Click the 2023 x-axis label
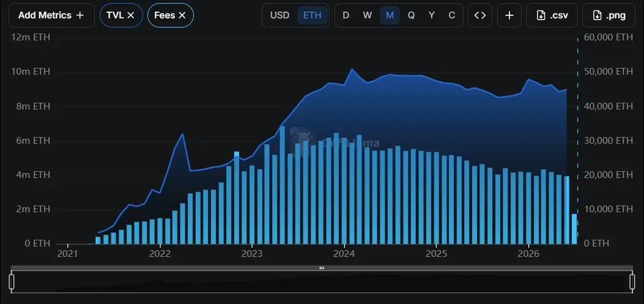This screenshot has width=644, height=304. pyautogui.click(x=252, y=253)
